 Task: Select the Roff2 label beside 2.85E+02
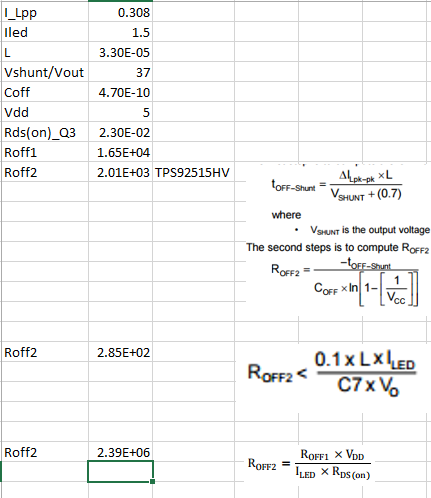point(45,352)
